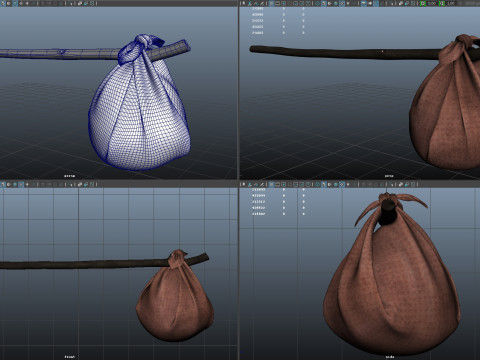The image size is (480, 360).
Task: Toggle X-Ray Joints in side view panel toolbar
Action: [x=413, y=184]
